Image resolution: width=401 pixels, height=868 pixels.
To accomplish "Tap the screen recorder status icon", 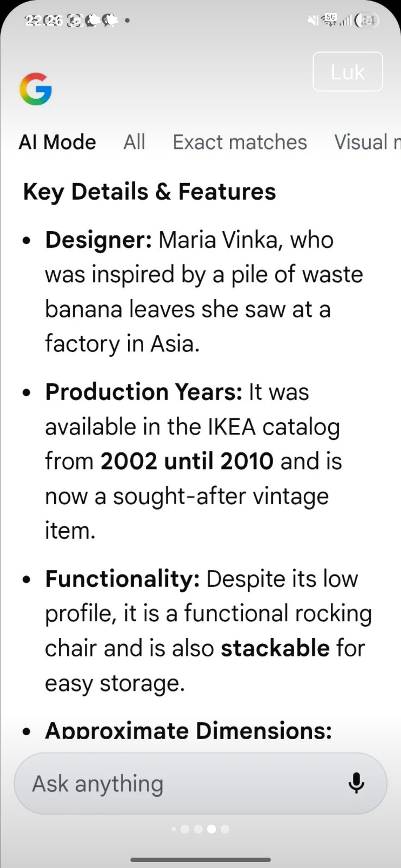I will pos(76,20).
